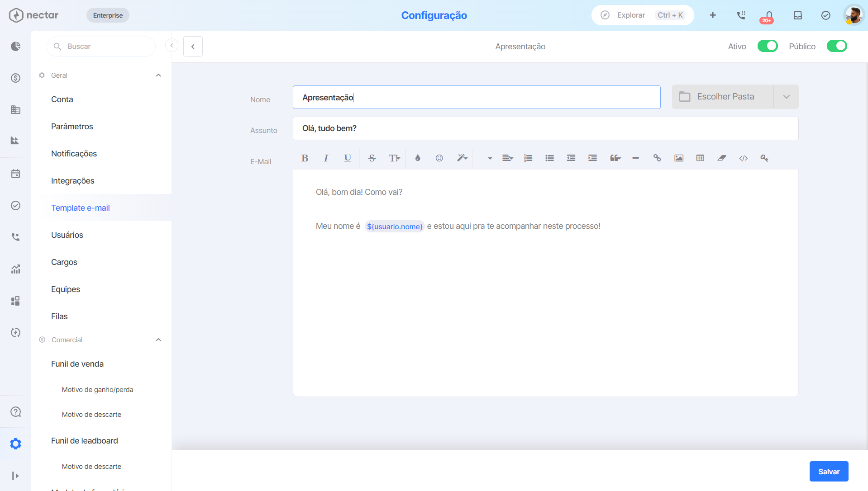Open the Escolher Pasta dropdown arrow
The height and width of the screenshot is (491, 868).
(786, 97)
